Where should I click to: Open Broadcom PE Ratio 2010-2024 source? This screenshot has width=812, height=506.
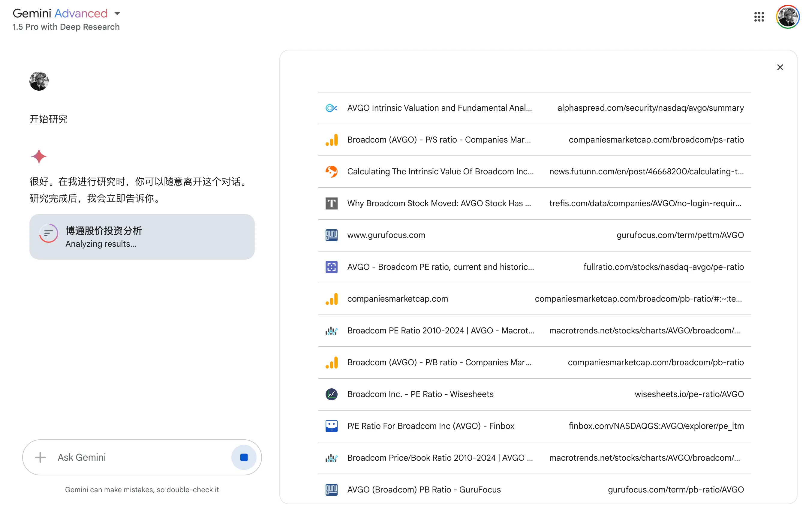click(441, 330)
